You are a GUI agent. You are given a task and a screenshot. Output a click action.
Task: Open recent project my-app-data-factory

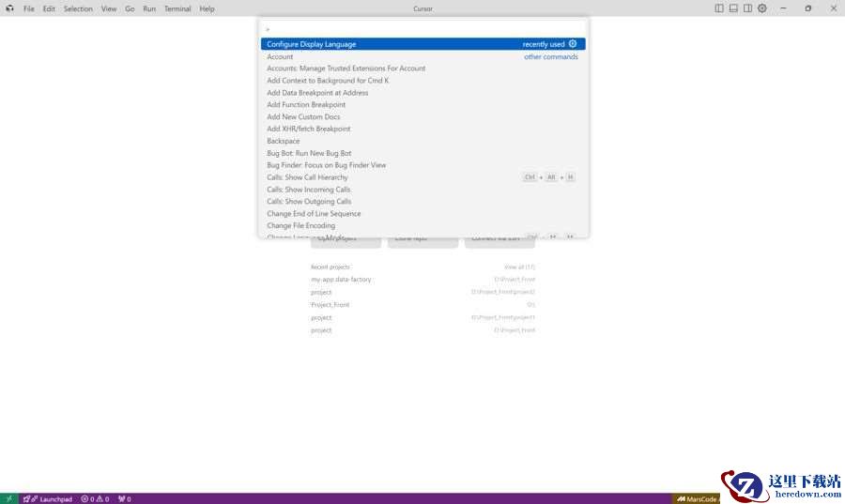click(x=423, y=280)
